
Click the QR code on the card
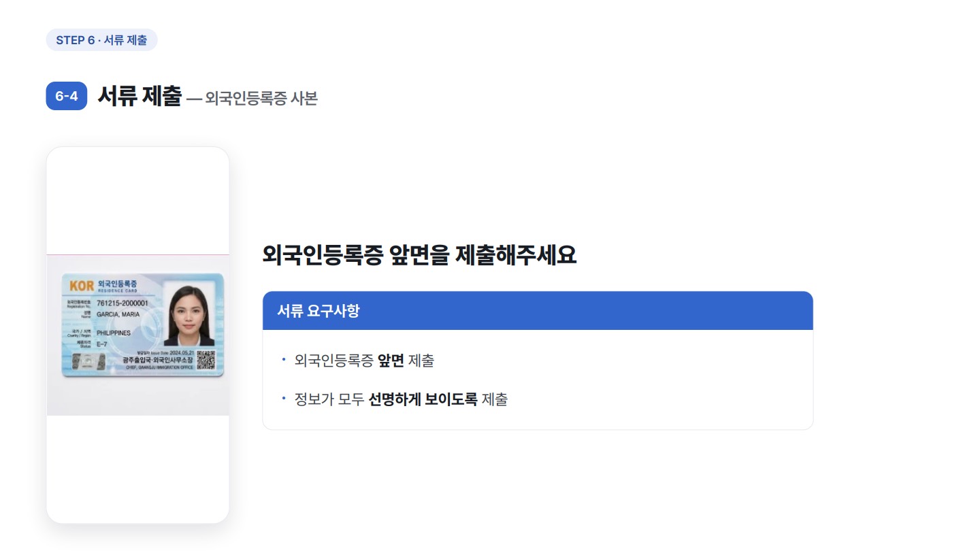click(x=206, y=360)
